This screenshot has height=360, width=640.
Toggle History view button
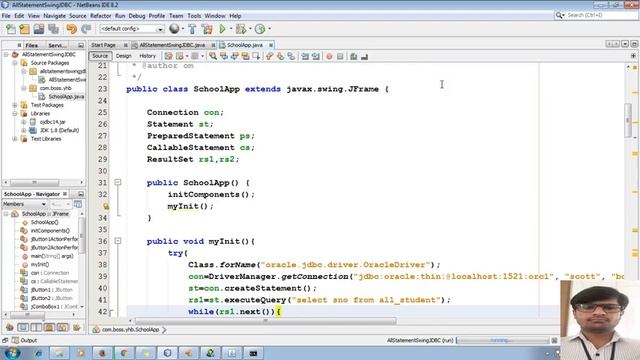(x=147, y=56)
